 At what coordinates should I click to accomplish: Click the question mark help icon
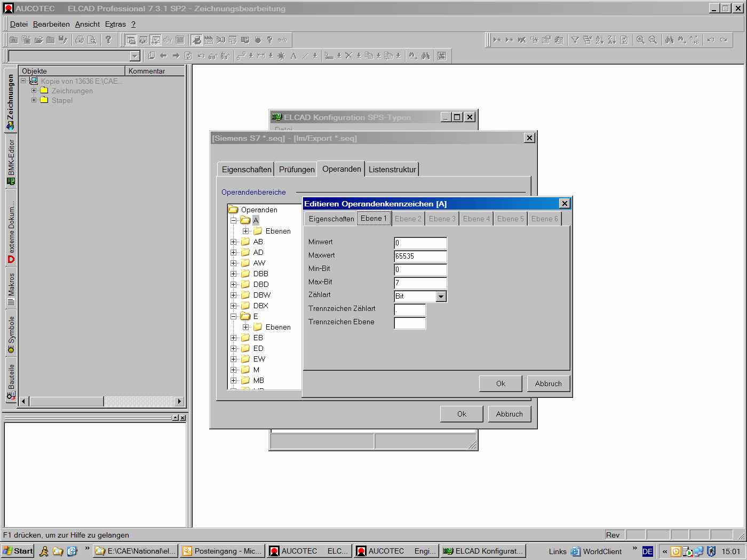pos(108,40)
